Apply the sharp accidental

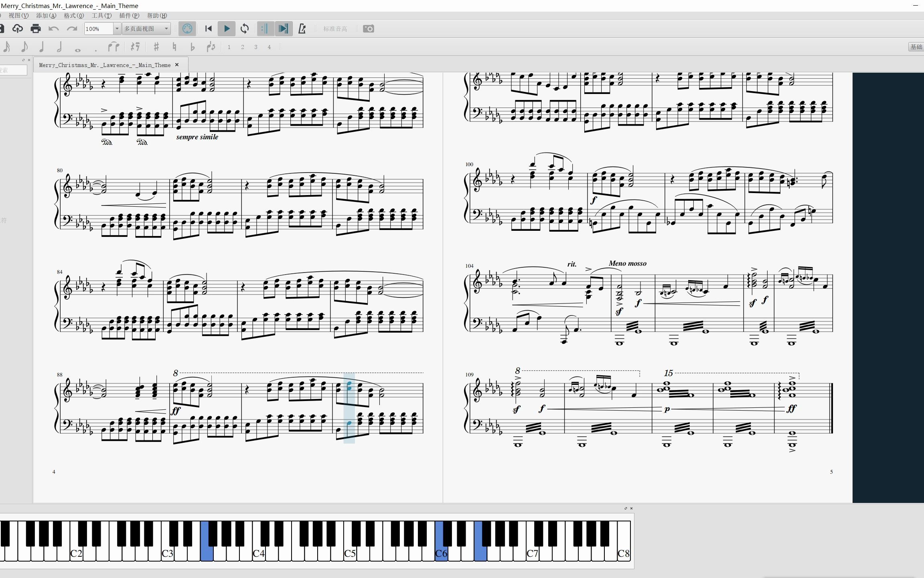click(156, 47)
